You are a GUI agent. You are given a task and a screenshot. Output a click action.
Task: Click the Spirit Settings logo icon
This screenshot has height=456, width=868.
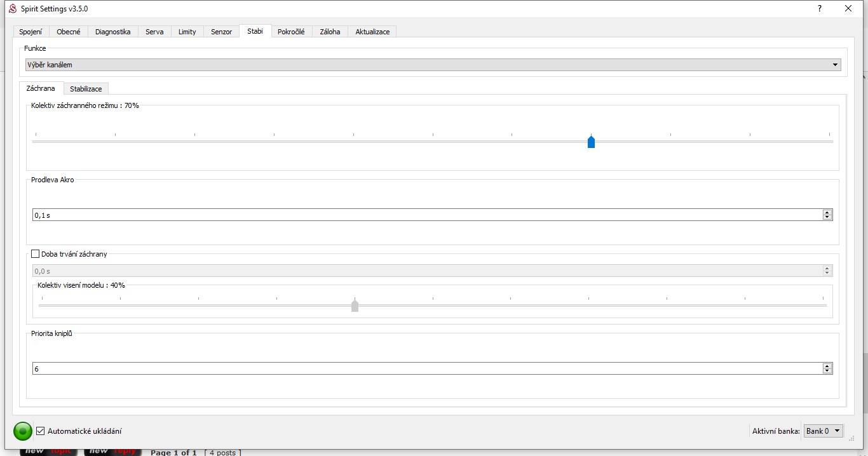[x=12, y=9]
